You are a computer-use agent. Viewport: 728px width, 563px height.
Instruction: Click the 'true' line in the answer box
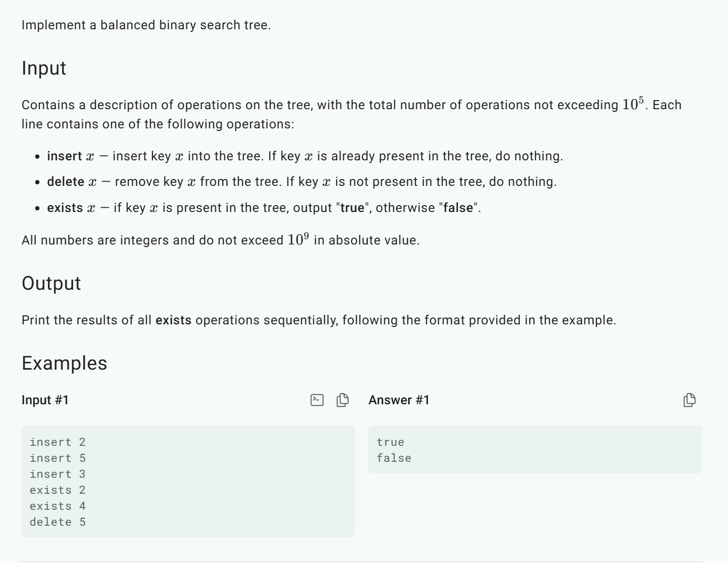390,442
